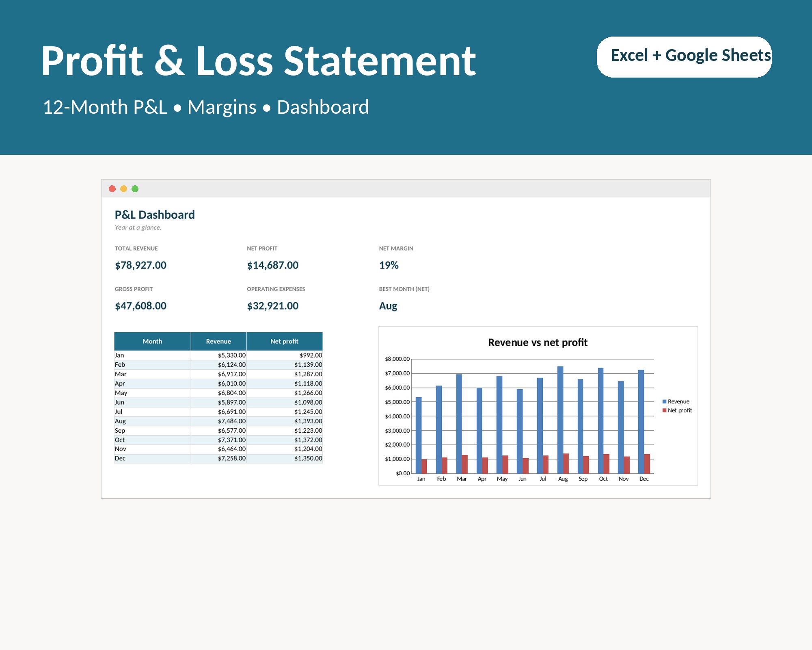Click the Profit & Loss Statement title

click(258, 61)
